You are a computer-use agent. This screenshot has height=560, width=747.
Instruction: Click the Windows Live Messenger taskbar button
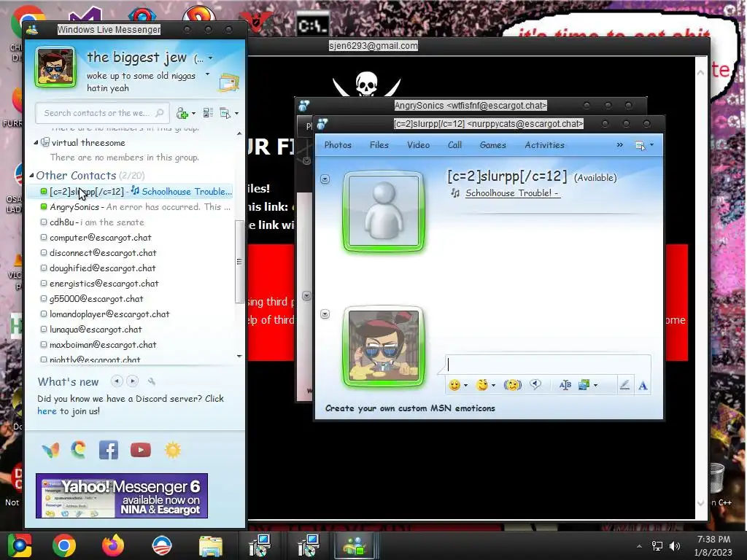[x=355, y=545]
